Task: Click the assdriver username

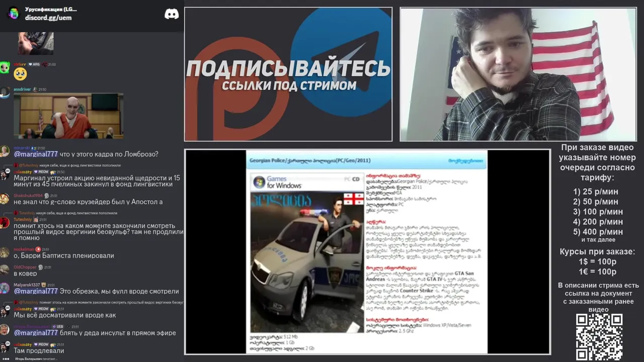Action: (x=22, y=89)
